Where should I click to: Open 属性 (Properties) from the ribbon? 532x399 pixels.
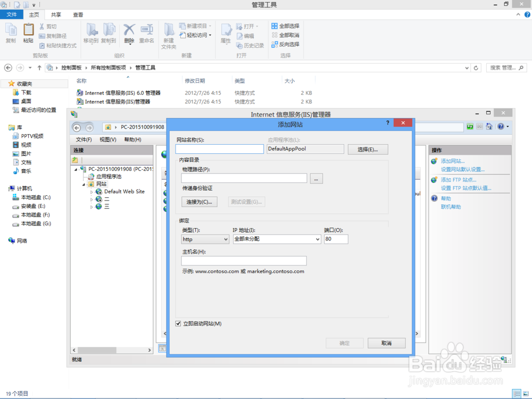pos(226,33)
